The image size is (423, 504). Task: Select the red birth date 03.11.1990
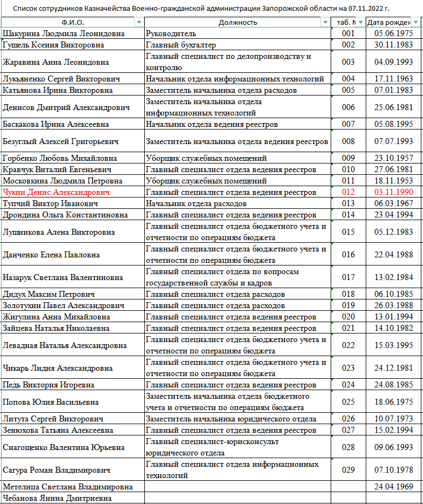pos(393,192)
